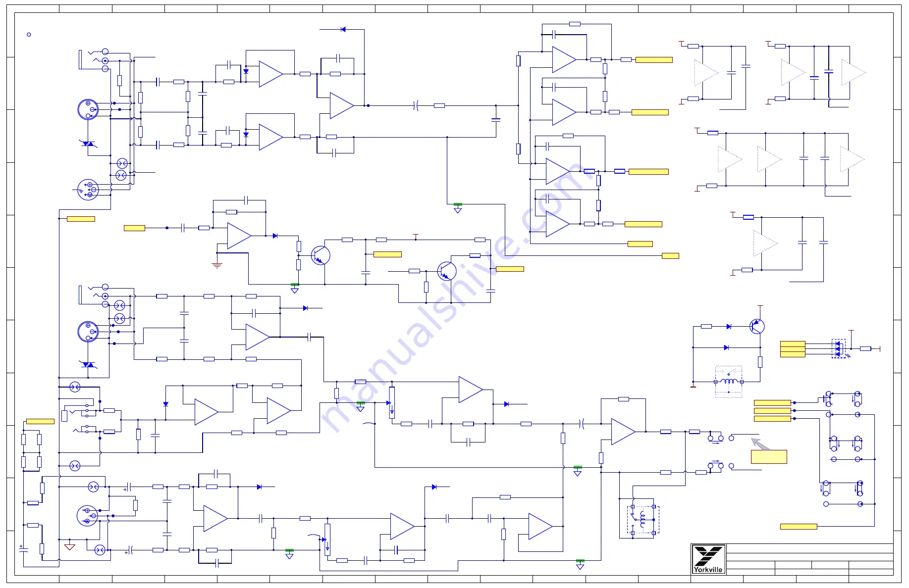Select the lone diode at the top of the sheet
Image resolution: width=909 pixels, height=588 pixels.
point(343,30)
